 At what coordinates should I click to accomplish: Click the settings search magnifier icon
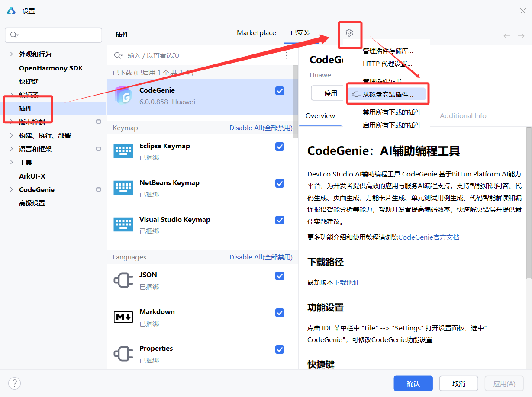pyautogui.click(x=14, y=35)
